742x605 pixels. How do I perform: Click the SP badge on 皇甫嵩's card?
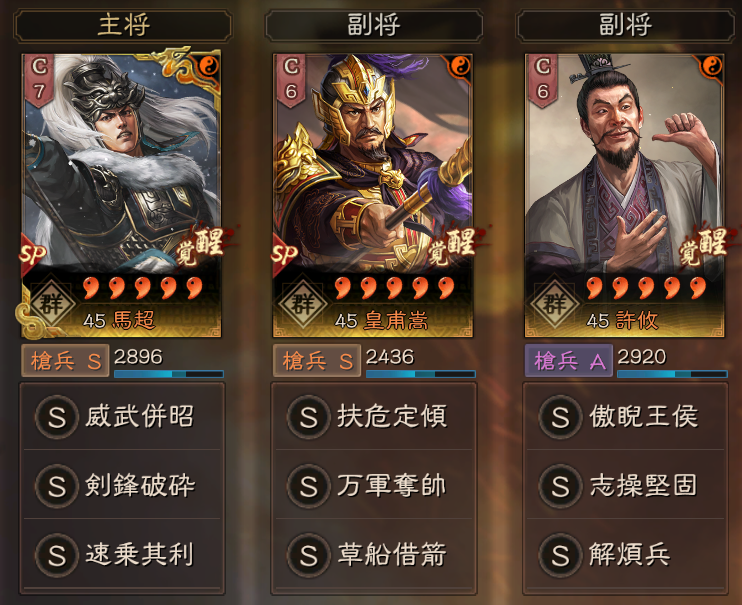[x=284, y=254]
